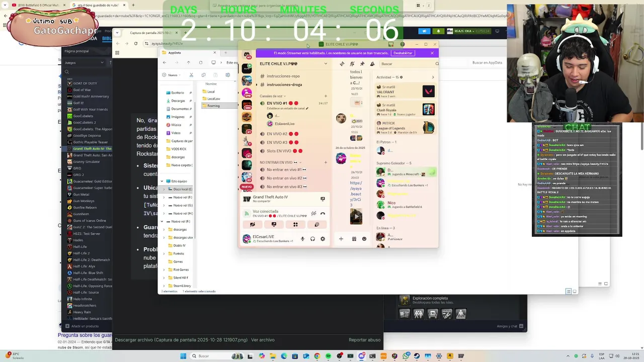This screenshot has height=362, width=644.
Task: Toggle the Discord member list icon
Action: tap(372, 64)
